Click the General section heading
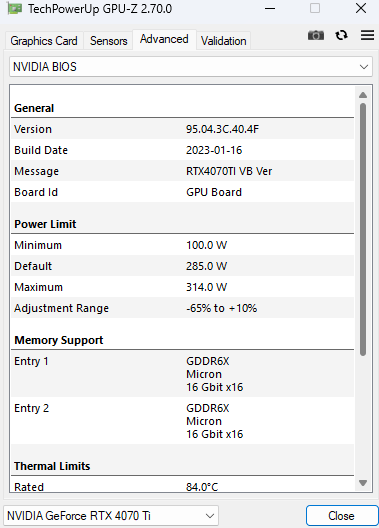 (x=34, y=108)
